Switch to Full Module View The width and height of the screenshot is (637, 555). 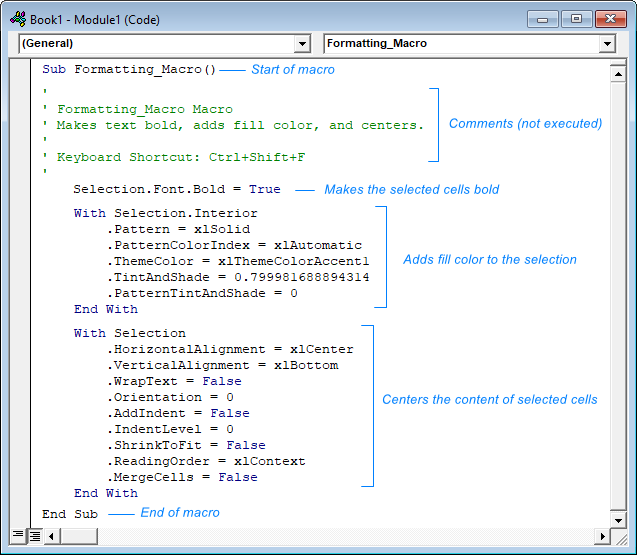click(x=34, y=537)
